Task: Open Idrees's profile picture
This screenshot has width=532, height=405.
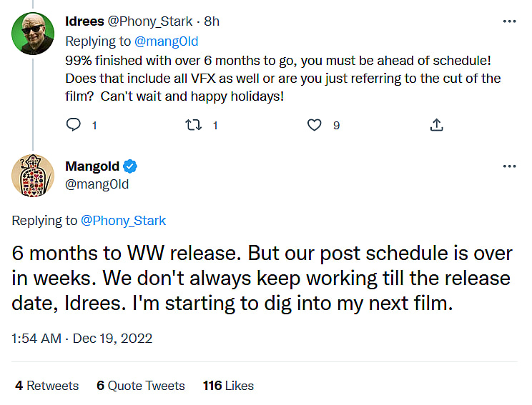Action: [x=33, y=34]
